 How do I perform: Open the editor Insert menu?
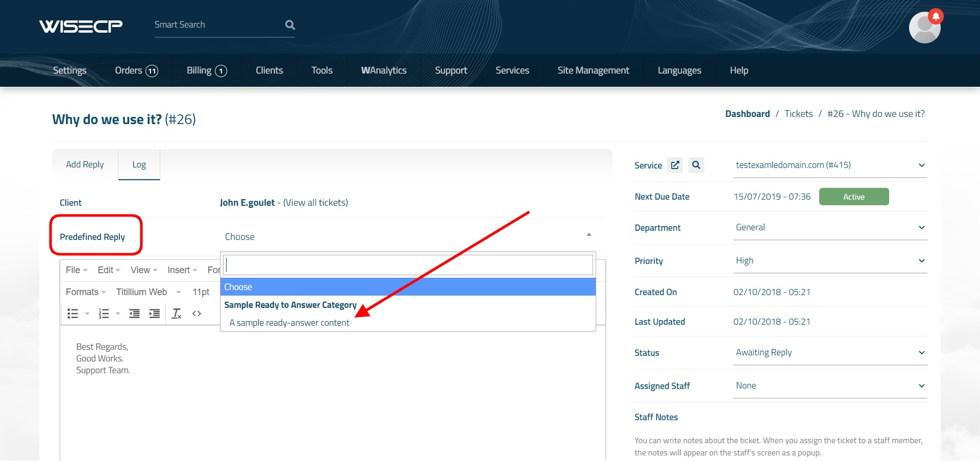(x=182, y=270)
